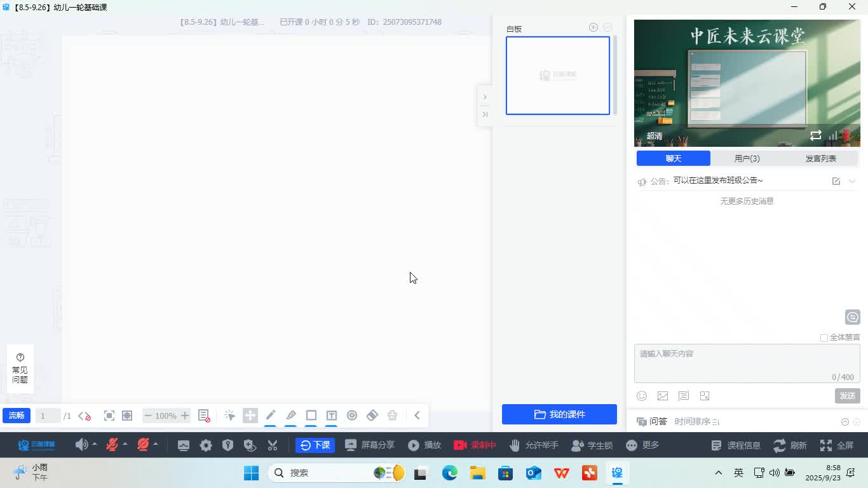Expand the announcement dropdown chevron

click(852, 181)
